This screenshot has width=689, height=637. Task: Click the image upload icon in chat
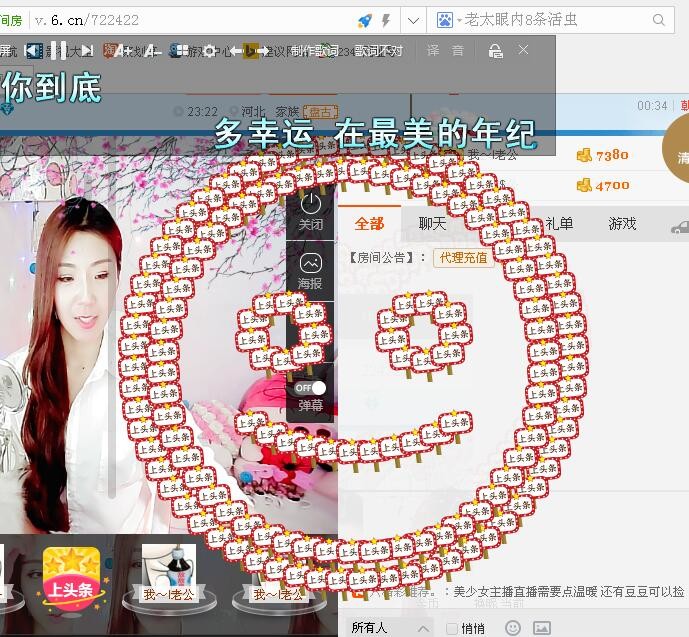tap(542, 628)
